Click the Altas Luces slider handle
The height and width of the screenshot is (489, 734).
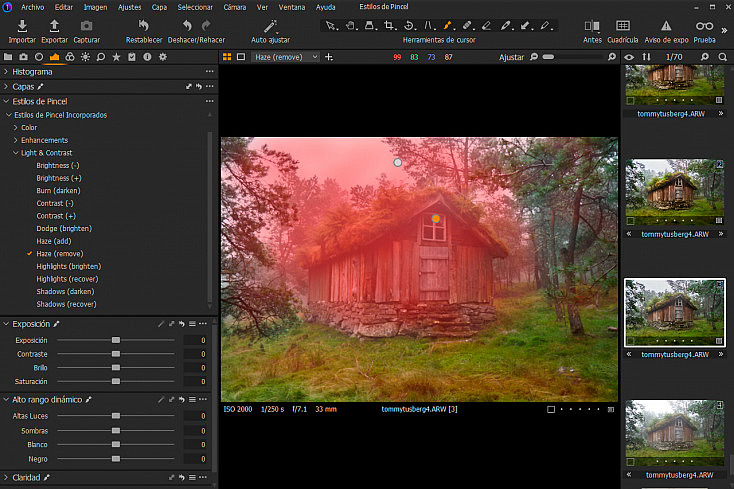116,416
